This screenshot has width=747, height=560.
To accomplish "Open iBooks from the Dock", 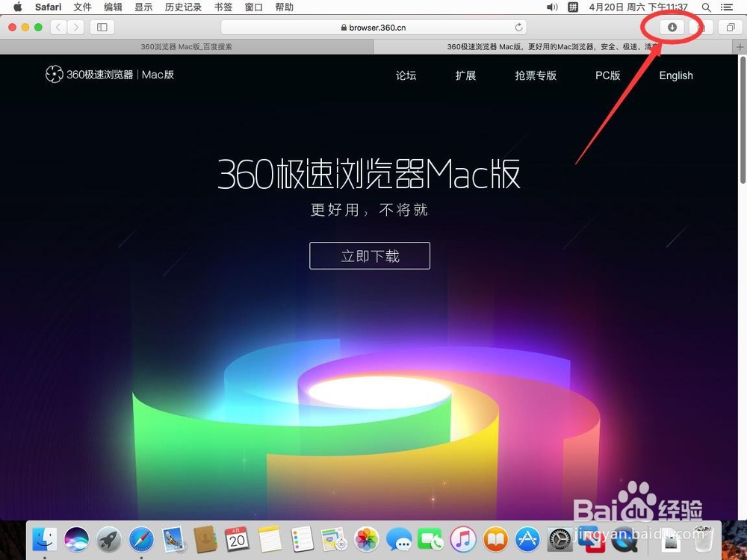I will [x=495, y=540].
